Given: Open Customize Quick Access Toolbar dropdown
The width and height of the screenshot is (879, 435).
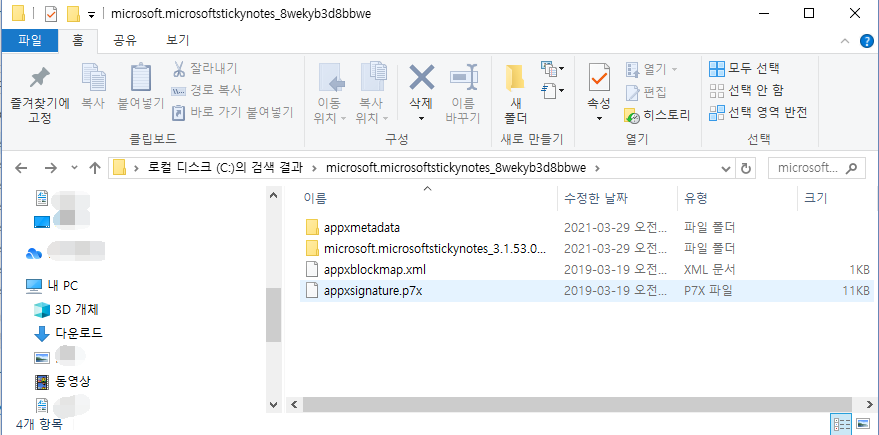Looking at the screenshot, I should pyautogui.click(x=91, y=14).
